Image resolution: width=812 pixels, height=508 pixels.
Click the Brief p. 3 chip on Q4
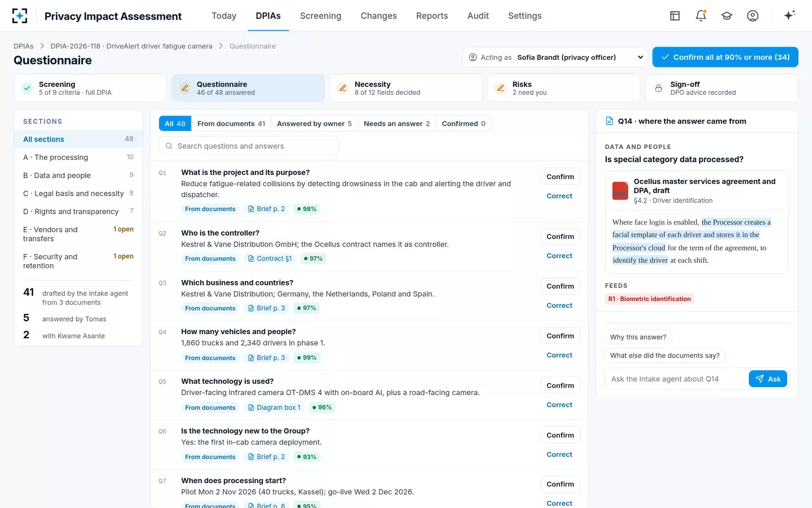(267, 358)
